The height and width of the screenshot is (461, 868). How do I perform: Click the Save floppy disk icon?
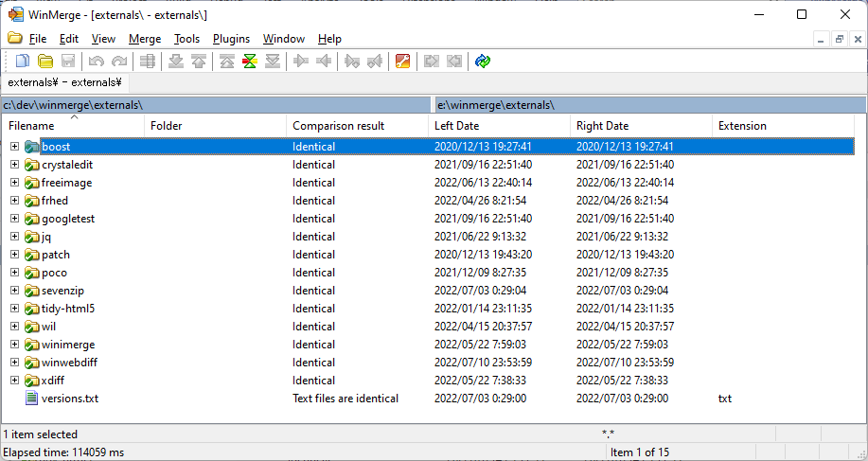pyautogui.click(x=67, y=61)
